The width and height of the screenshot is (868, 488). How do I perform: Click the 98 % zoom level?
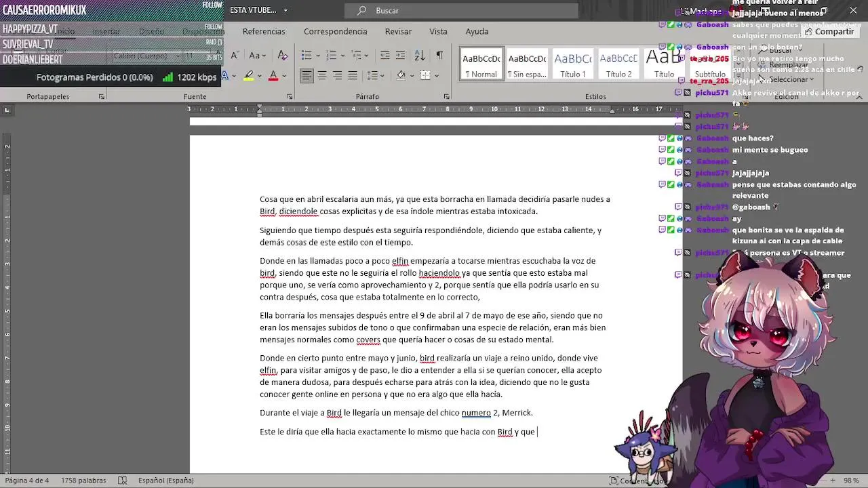pyautogui.click(x=851, y=480)
